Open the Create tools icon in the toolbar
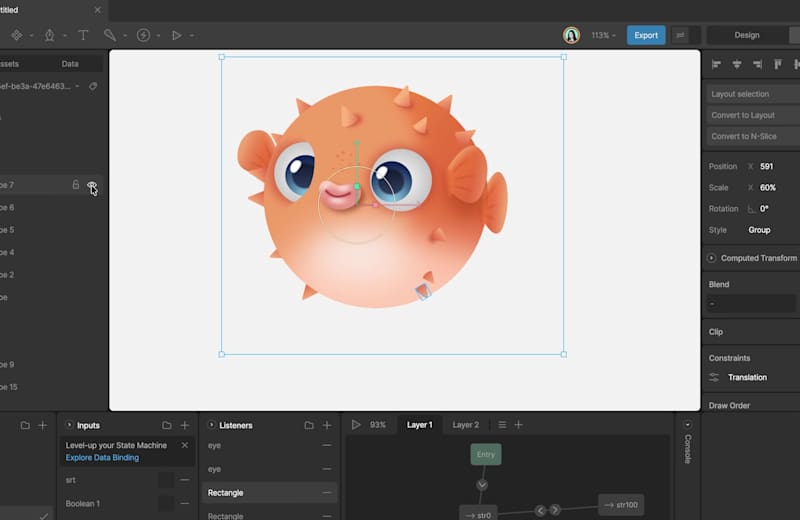800x520 pixels. [x=17, y=35]
